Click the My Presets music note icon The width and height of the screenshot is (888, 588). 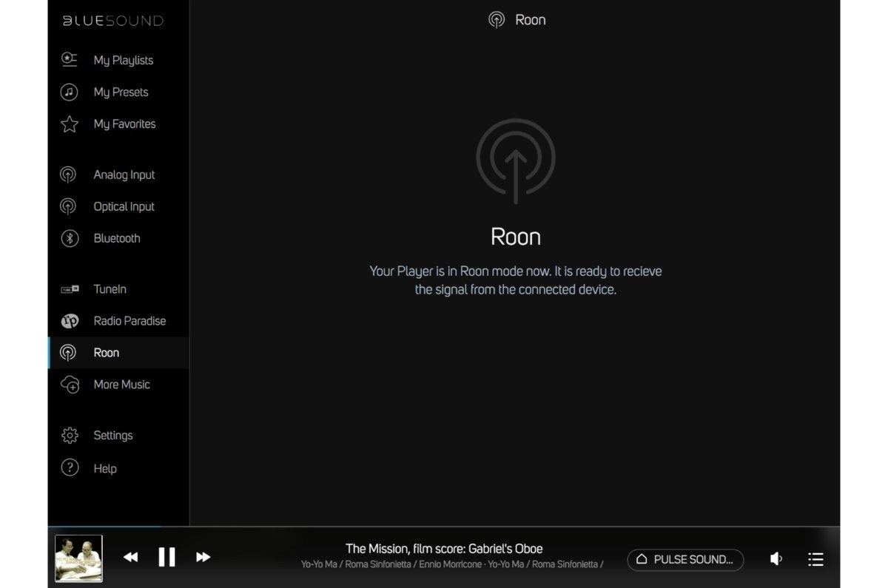click(69, 92)
